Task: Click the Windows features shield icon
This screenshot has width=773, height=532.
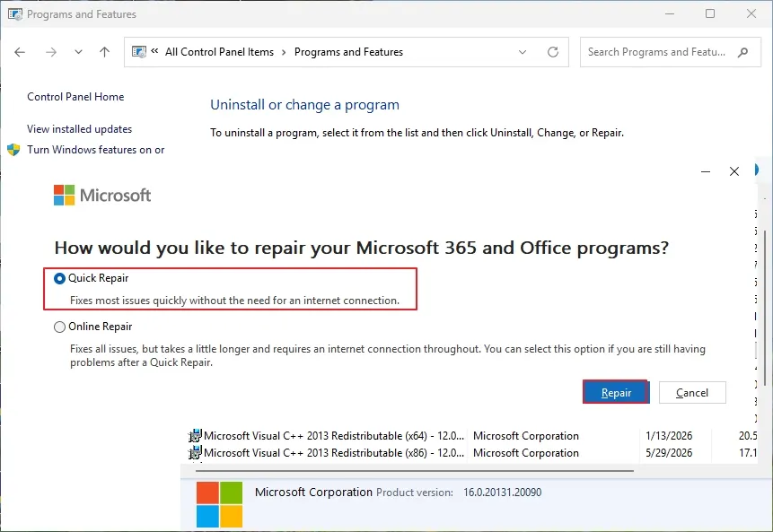Action: [13, 150]
